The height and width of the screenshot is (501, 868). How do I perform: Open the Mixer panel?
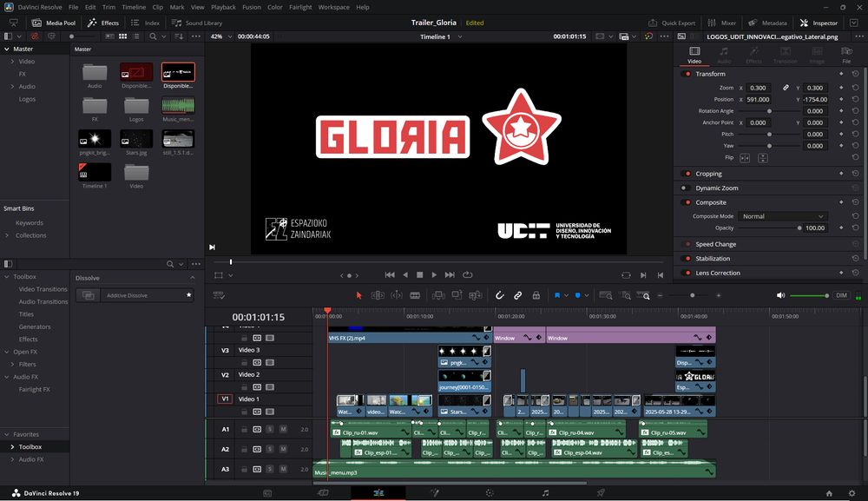tap(722, 23)
